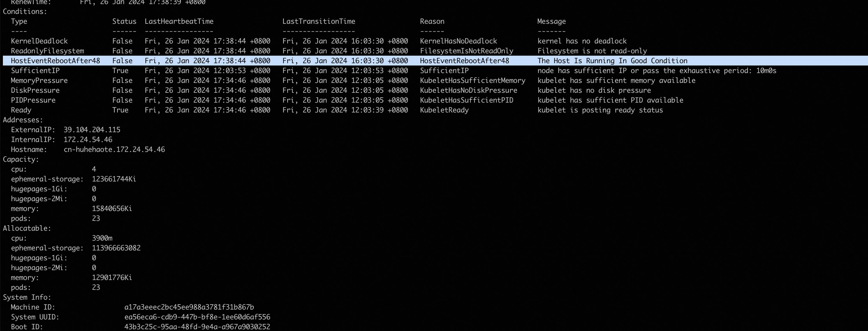Click the KubeletReady reason text
The height and width of the screenshot is (331, 868).
pos(444,110)
